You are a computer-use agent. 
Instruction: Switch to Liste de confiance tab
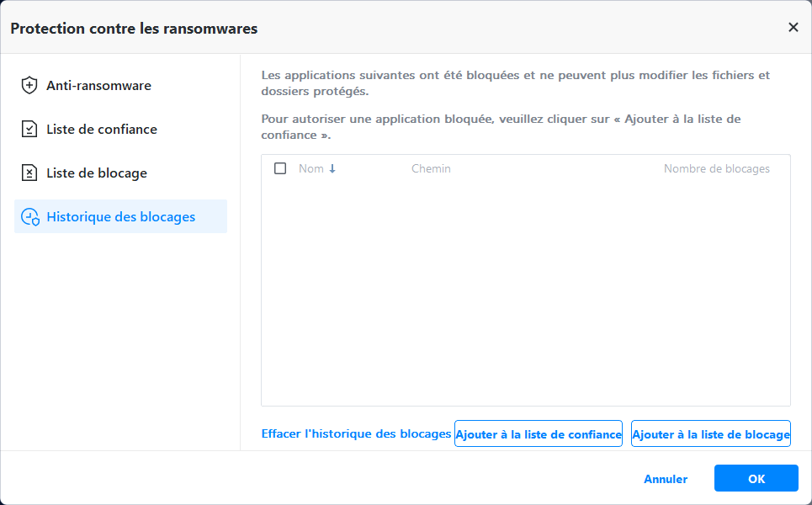click(102, 129)
